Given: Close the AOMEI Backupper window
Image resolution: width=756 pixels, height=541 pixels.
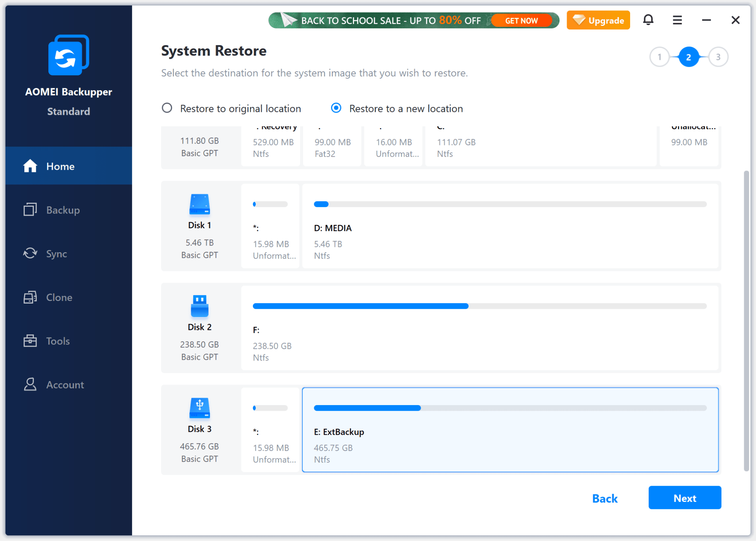Looking at the screenshot, I should click(736, 20).
